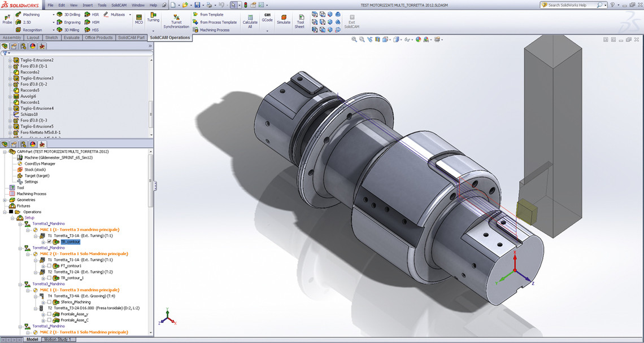Open the Insert menu
644x343 pixels.
(88, 5)
